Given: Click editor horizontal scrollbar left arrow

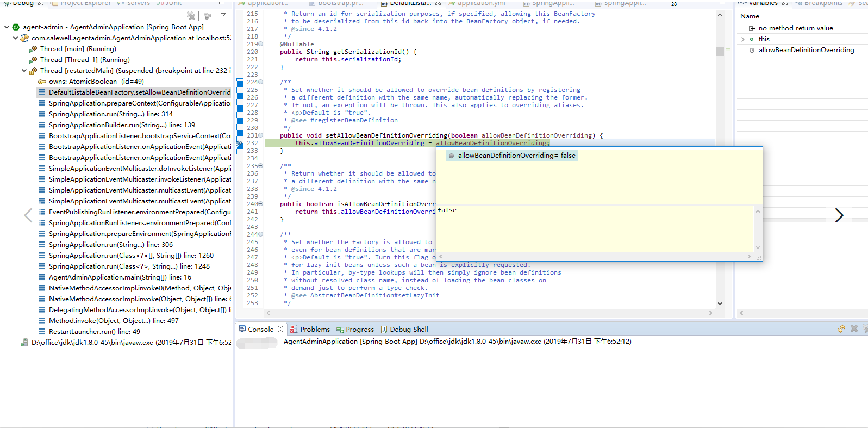Looking at the screenshot, I should click(x=268, y=313).
